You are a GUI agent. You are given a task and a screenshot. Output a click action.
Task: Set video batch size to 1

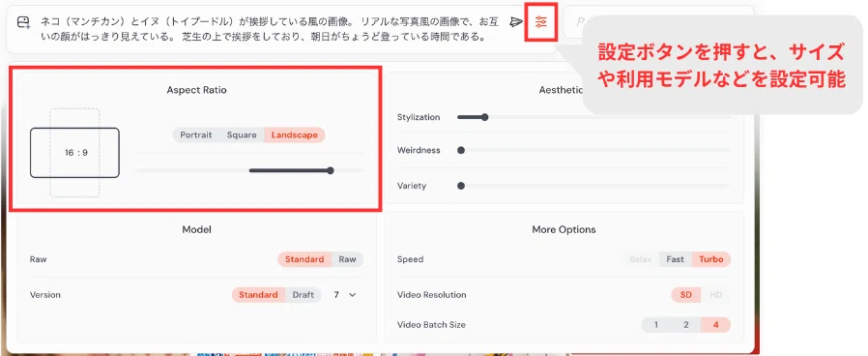pos(656,325)
